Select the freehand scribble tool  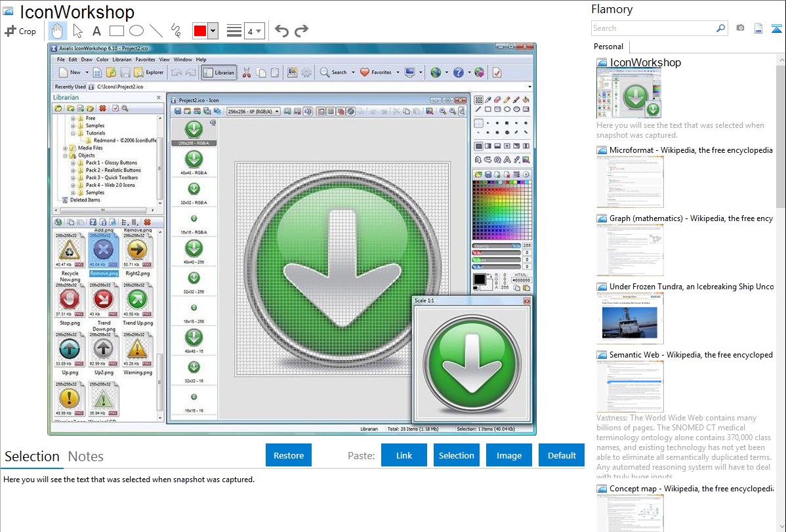click(176, 31)
